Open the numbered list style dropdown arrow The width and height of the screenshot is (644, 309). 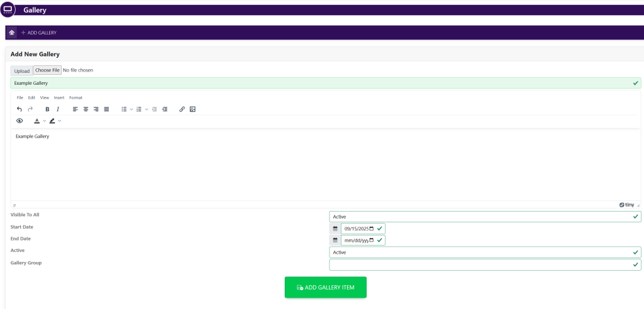coord(147,109)
